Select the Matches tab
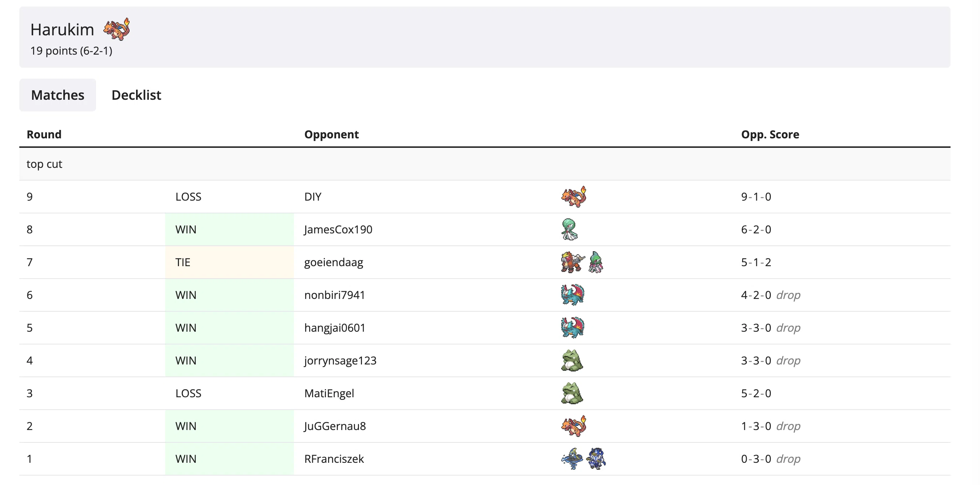The image size is (980, 485). (x=57, y=95)
